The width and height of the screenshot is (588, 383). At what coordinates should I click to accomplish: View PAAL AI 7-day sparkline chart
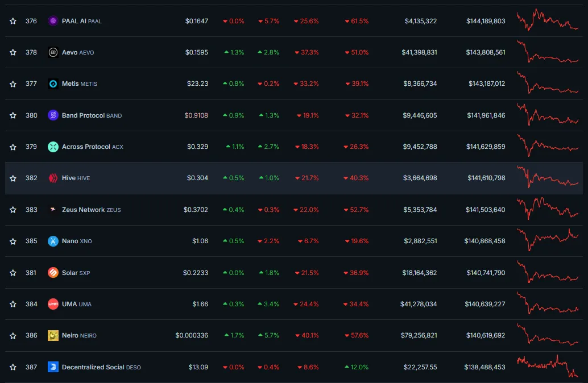click(x=548, y=20)
